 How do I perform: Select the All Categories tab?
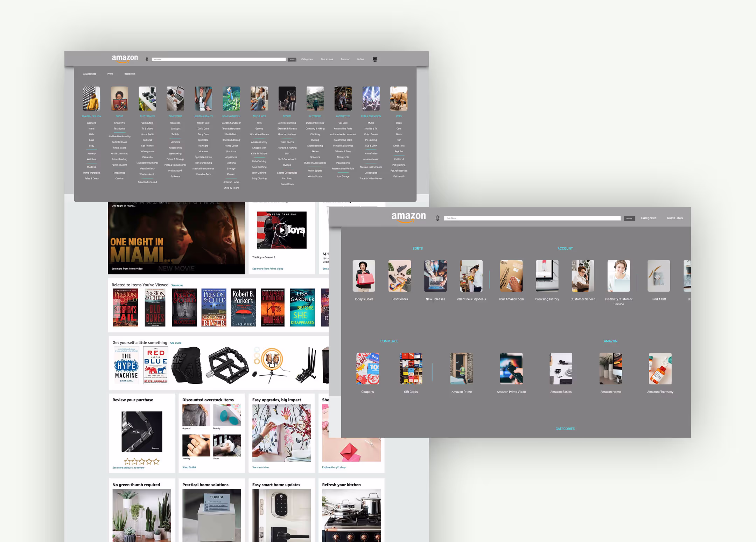click(x=90, y=74)
